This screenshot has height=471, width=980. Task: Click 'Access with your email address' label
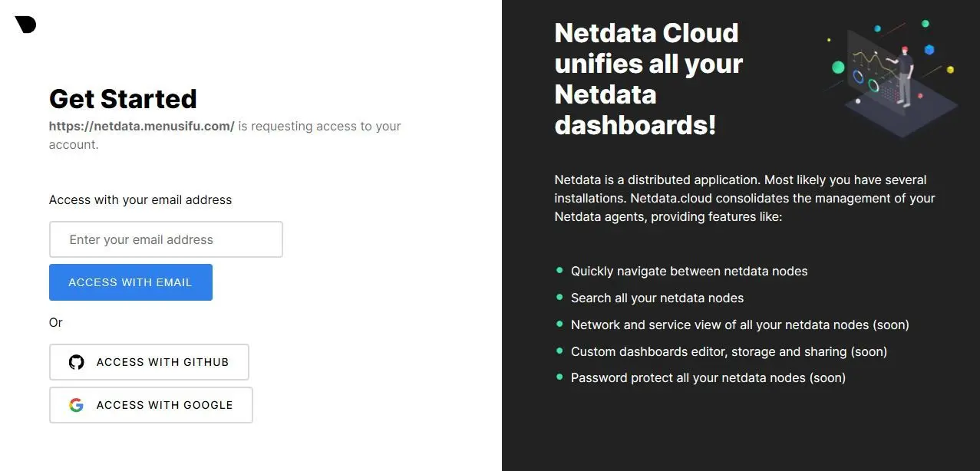point(140,199)
